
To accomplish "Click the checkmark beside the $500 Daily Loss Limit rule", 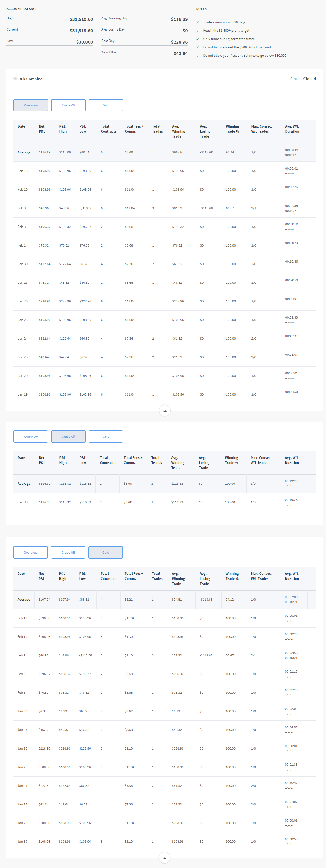I will pos(198,48).
